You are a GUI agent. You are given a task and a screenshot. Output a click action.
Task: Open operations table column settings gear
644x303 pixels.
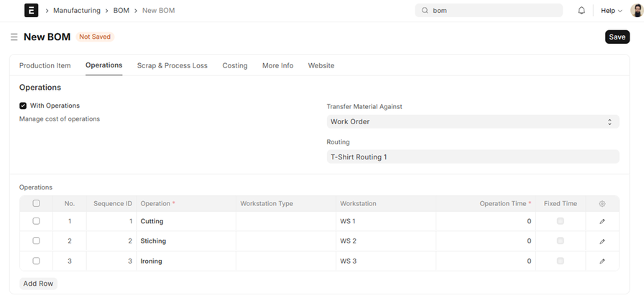click(x=602, y=204)
